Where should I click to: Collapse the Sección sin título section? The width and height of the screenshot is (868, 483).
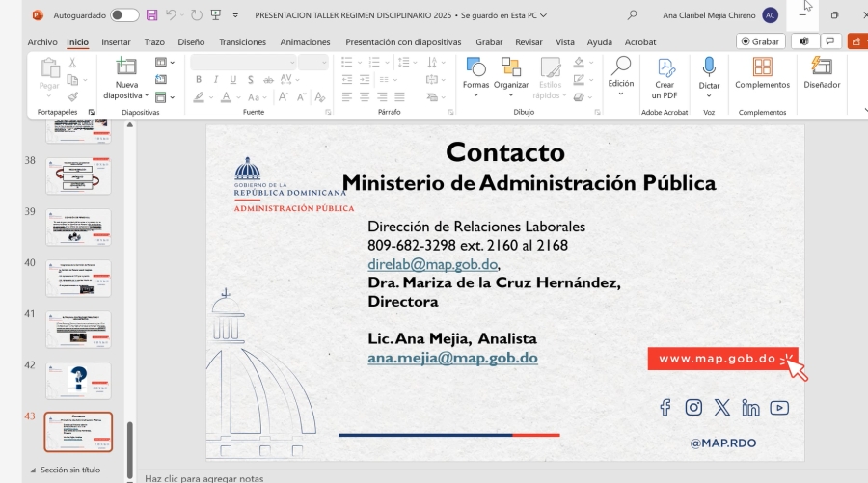pyautogui.click(x=35, y=470)
